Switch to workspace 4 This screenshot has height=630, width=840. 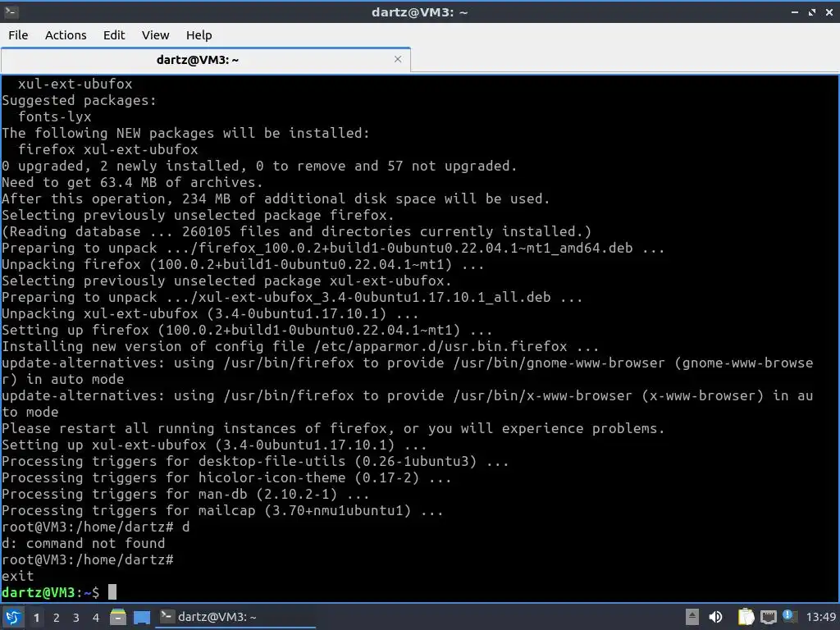pyautogui.click(x=96, y=618)
